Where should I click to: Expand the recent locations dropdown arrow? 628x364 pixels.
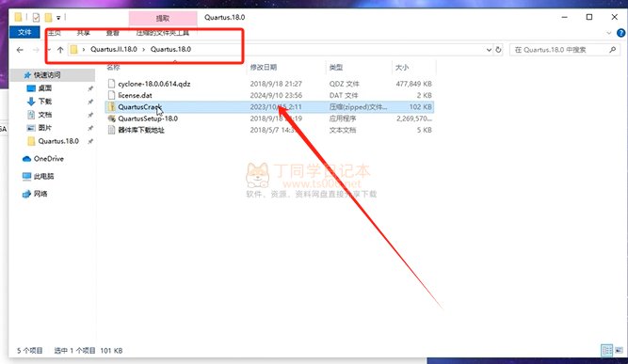pyautogui.click(x=48, y=50)
